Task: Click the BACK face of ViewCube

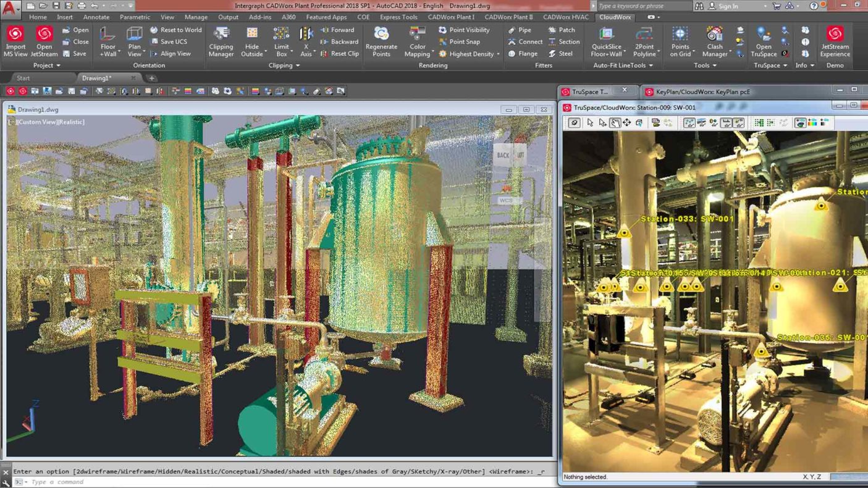Action: coord(503,155)
